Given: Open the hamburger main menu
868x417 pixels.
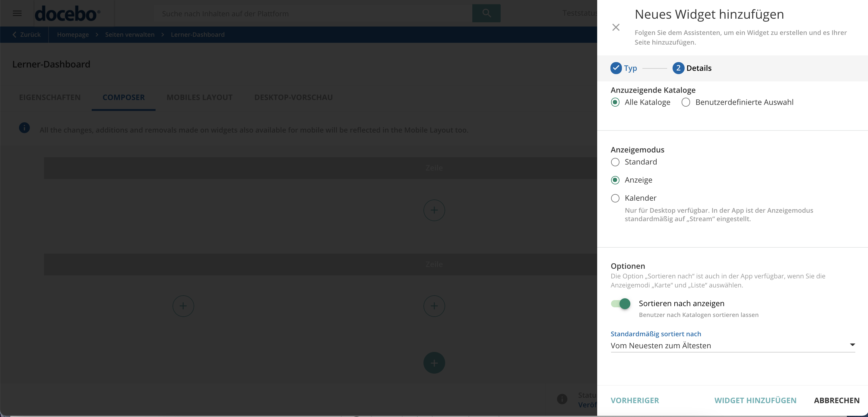Looking at the screenshot, I should [17, 13].
